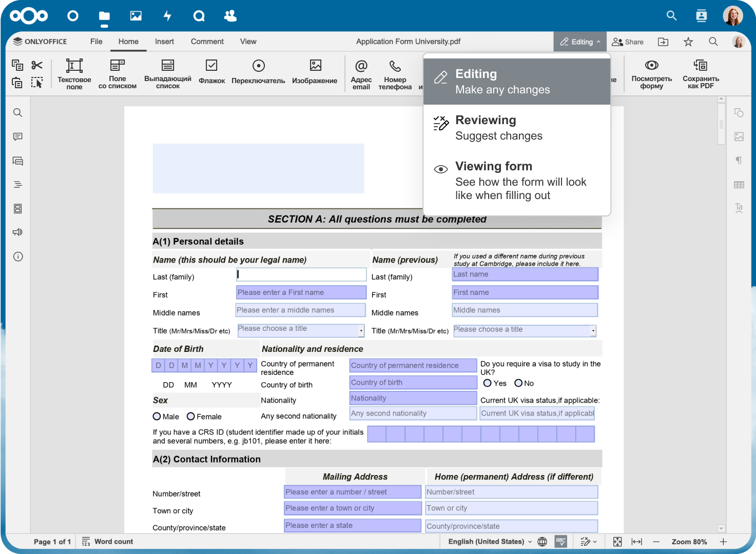Image resolution: width=756 pixels, height=554 pixels.
Task: Choose Yes for visa requirement
Action: point(488,383)
